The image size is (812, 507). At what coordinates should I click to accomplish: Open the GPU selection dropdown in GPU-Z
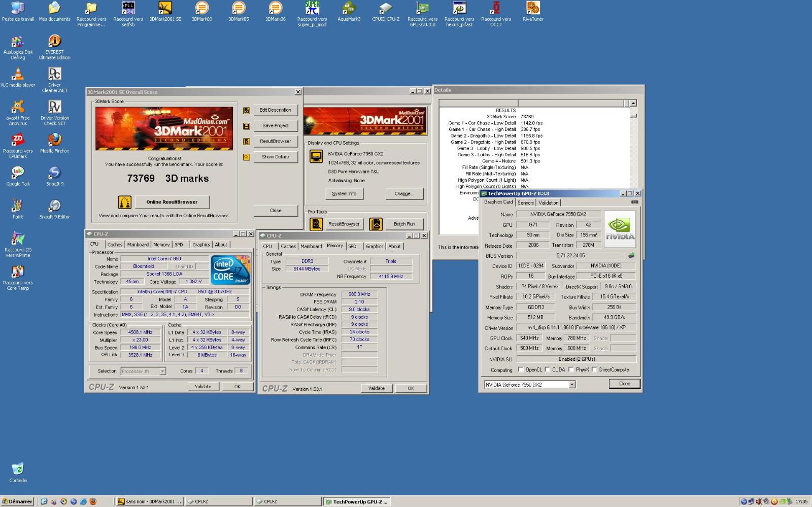click(x=572, y=385)
